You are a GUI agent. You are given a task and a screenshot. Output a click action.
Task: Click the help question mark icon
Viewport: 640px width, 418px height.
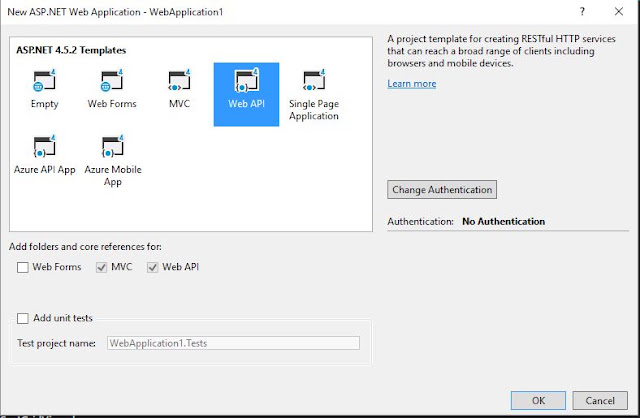click(582, 11)
